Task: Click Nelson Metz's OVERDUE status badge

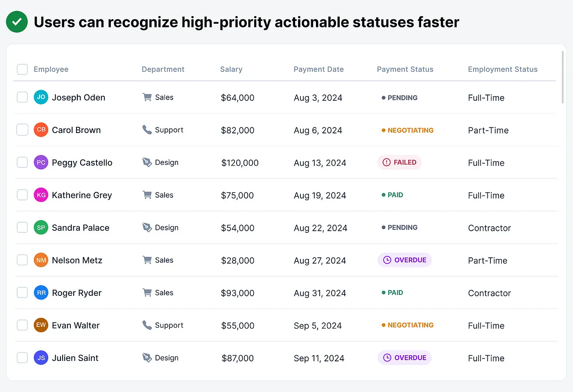Action: coord(405,260)
